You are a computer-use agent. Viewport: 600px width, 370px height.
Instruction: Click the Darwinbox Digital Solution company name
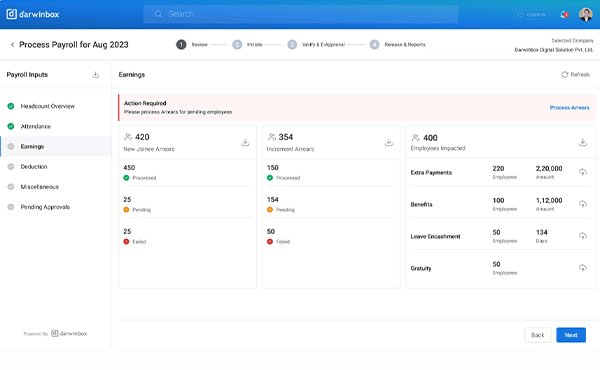pos(554,50)
